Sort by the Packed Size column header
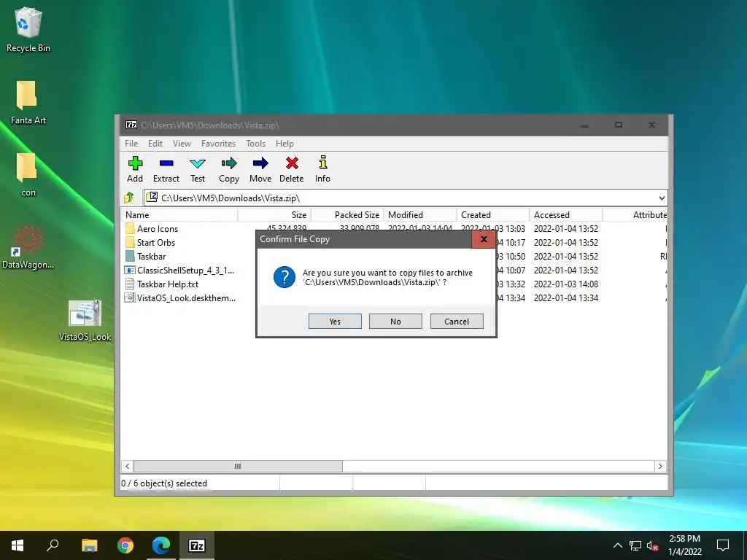The image size is (747, 560). pos(347,215)
